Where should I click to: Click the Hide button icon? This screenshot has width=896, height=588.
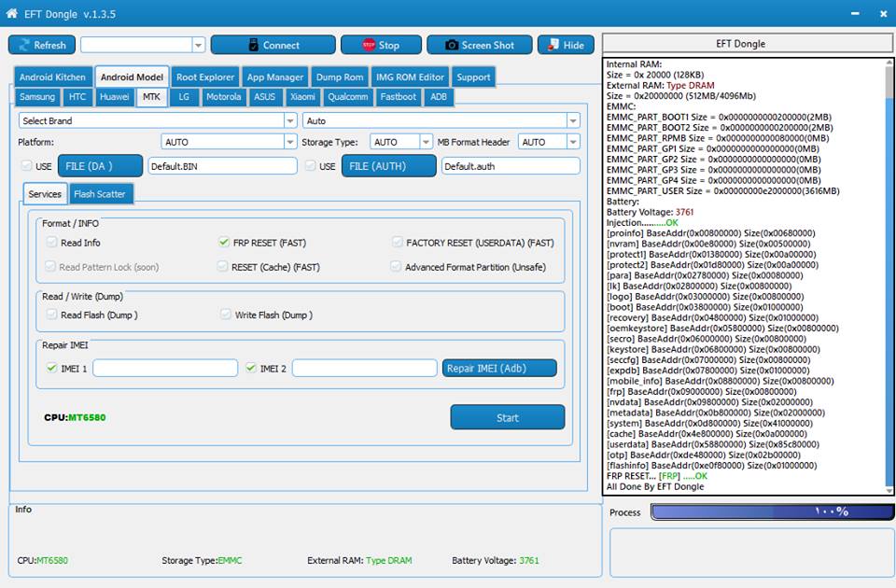pos(553,45)
